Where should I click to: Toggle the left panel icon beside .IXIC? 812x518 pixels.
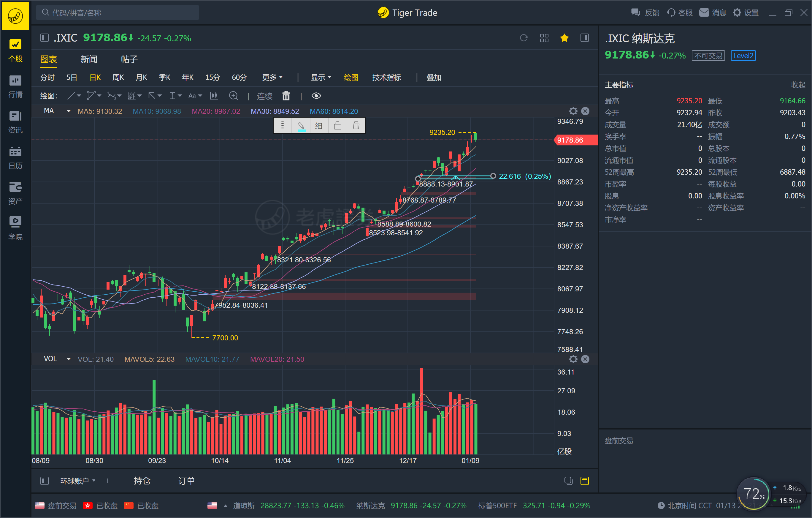tap(44, 38)
